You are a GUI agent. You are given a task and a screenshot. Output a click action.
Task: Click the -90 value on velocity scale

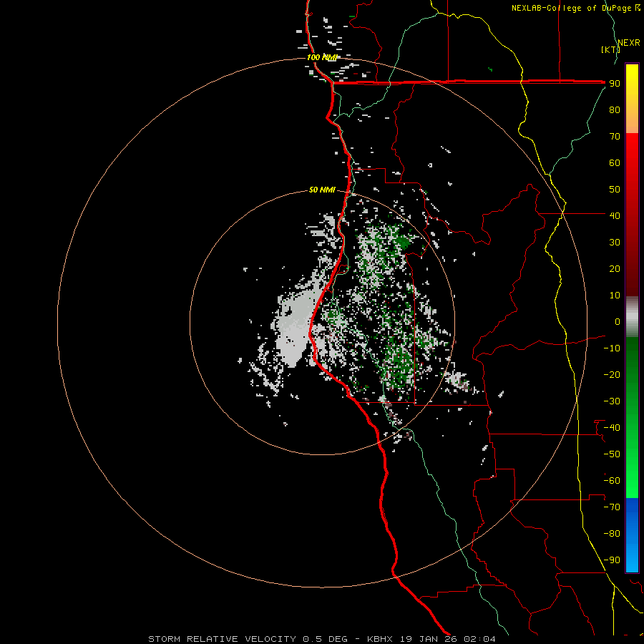coord(612,560)
